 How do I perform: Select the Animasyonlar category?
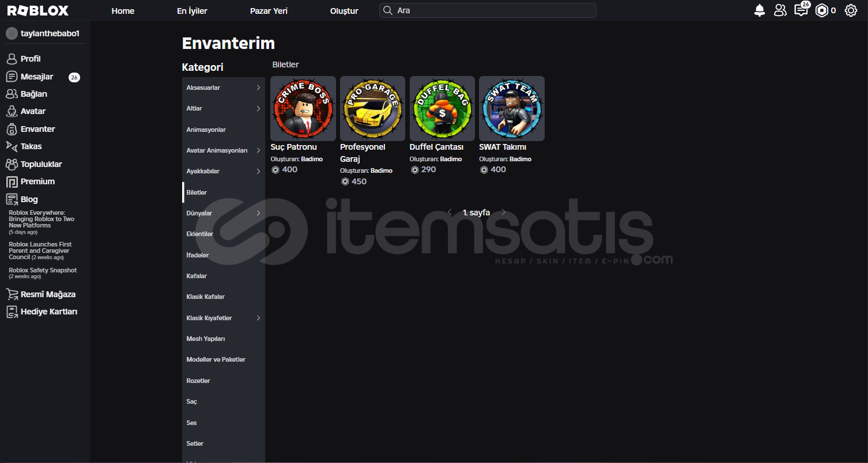tap(224, 130)
